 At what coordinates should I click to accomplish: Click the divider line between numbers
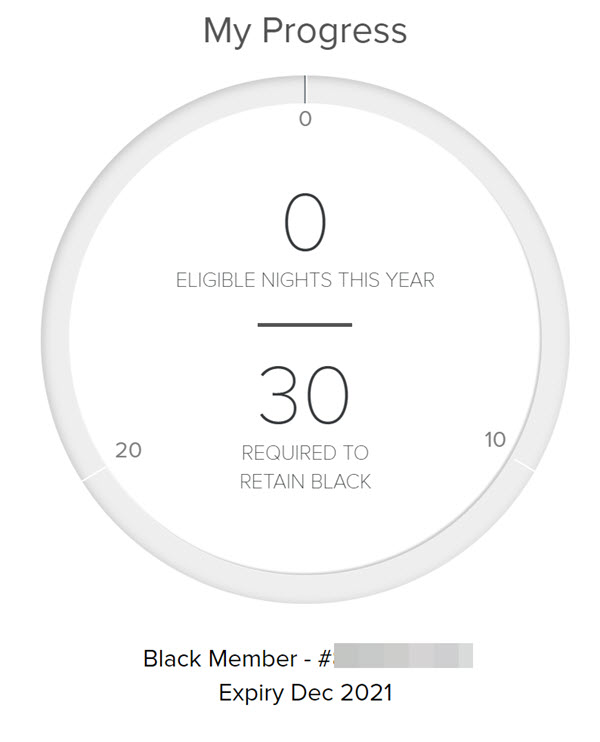click(305, 325)
